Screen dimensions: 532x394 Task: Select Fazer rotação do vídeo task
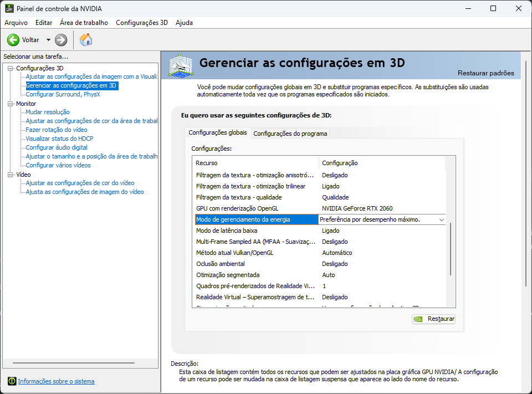(x=57, y=130)
